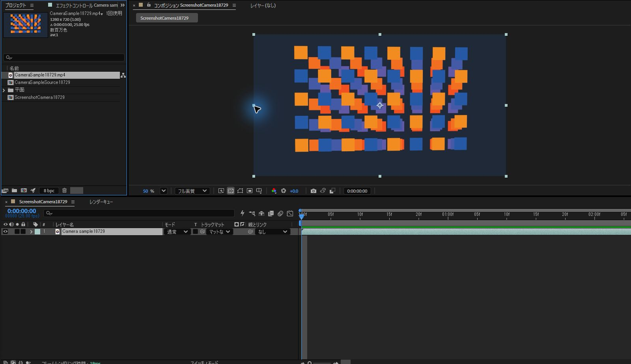The image size is (631, 364).
Task: Delete selected item with trash icon
Action: (65, 190)
